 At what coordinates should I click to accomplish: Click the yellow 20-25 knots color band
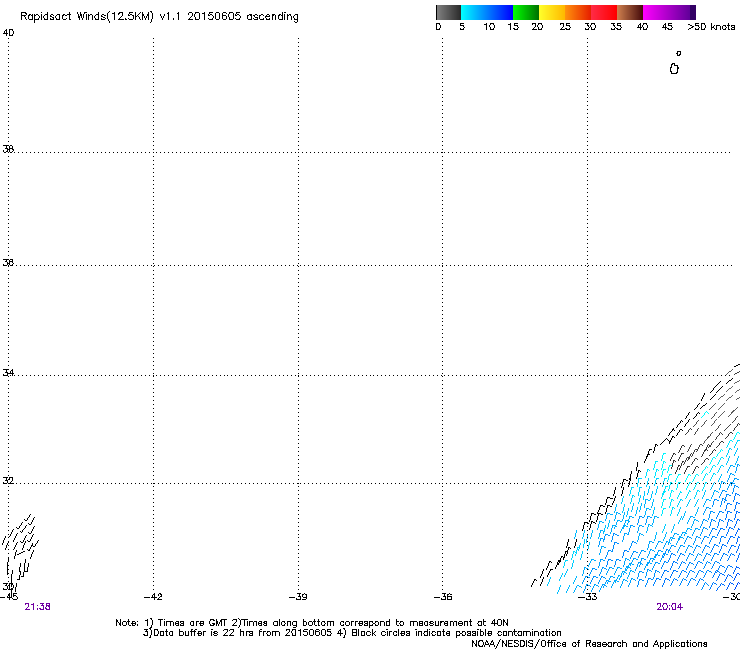552,12
